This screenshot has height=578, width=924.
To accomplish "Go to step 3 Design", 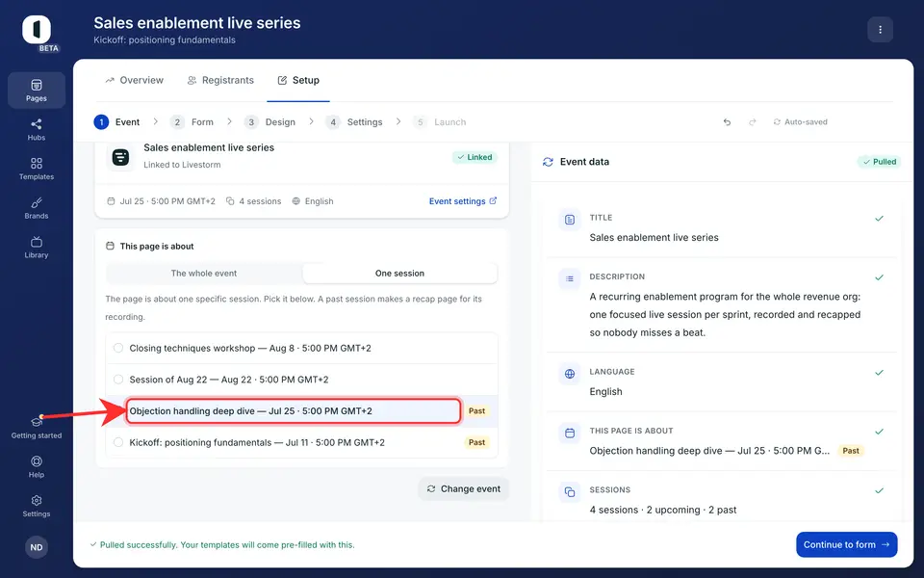I will click(269, 122).
